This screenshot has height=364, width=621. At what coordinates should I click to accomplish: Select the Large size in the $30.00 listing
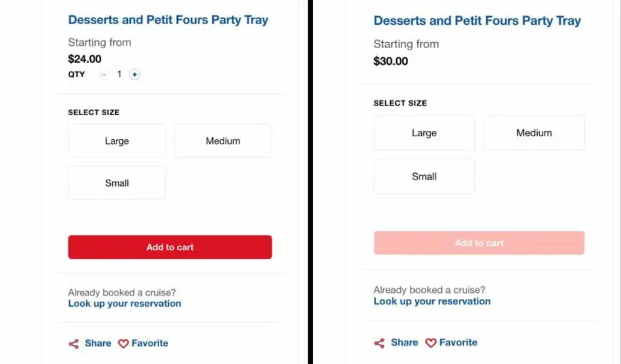(x=424, y=133)
